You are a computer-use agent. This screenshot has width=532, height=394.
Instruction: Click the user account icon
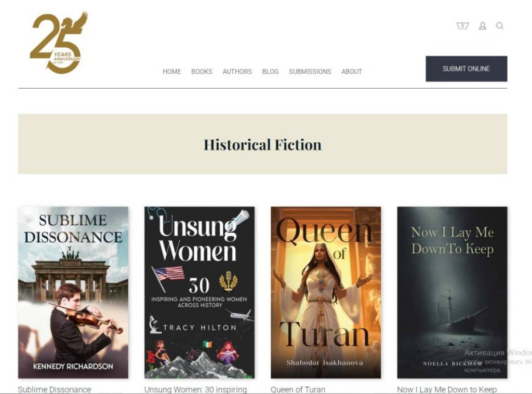482,26
